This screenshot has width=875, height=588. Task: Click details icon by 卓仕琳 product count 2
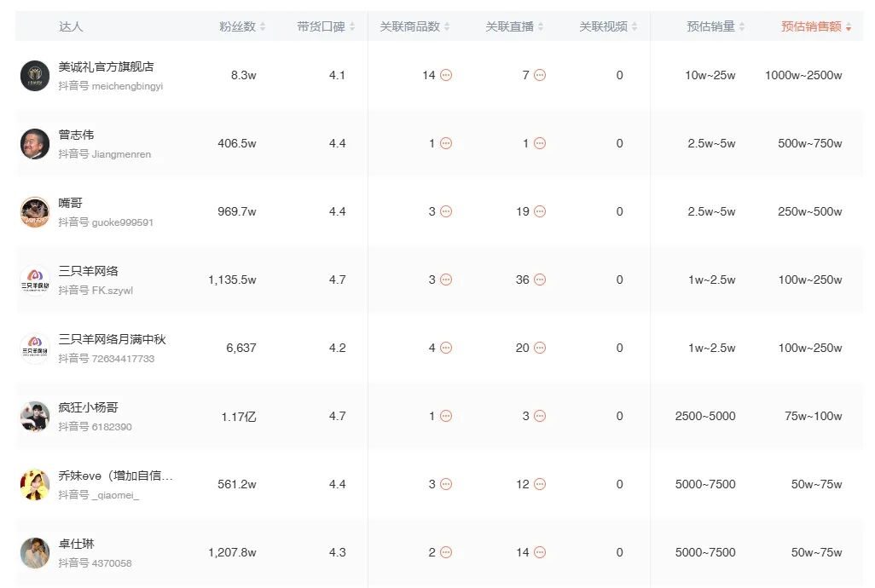click(445, 552)
